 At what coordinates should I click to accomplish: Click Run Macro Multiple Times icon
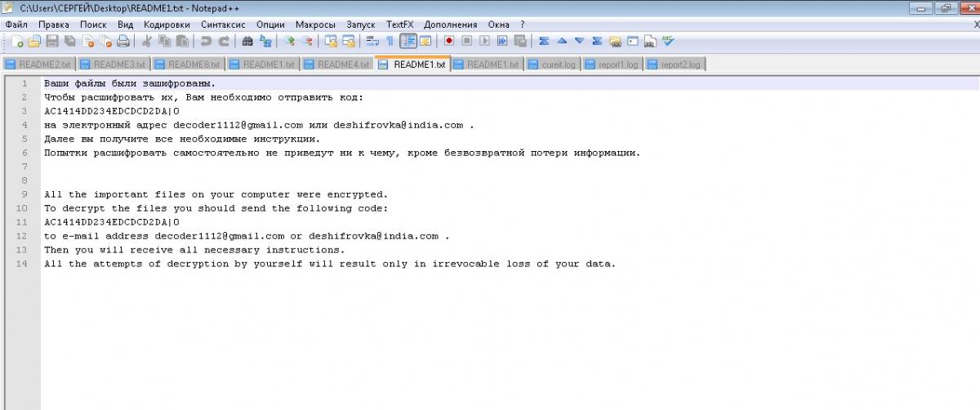[502, 41]
